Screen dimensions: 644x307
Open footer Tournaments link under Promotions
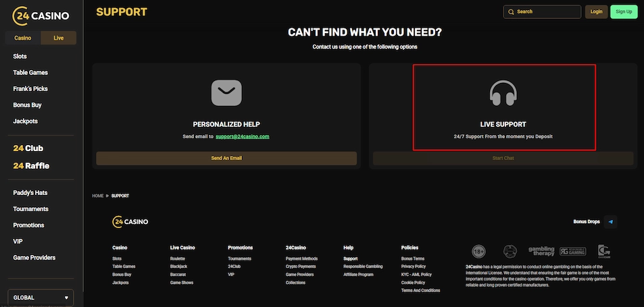point(239,258)
